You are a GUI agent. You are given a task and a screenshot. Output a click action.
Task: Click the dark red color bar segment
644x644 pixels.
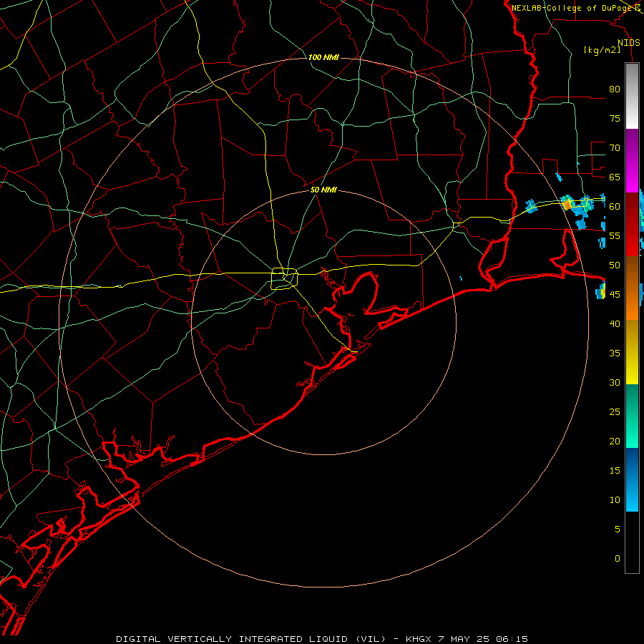(x=632, y=224)
